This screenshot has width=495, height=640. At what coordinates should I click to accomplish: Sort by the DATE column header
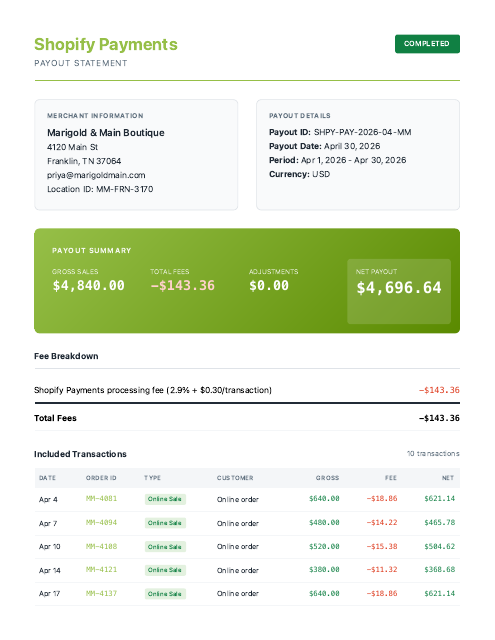pos(47,478)
